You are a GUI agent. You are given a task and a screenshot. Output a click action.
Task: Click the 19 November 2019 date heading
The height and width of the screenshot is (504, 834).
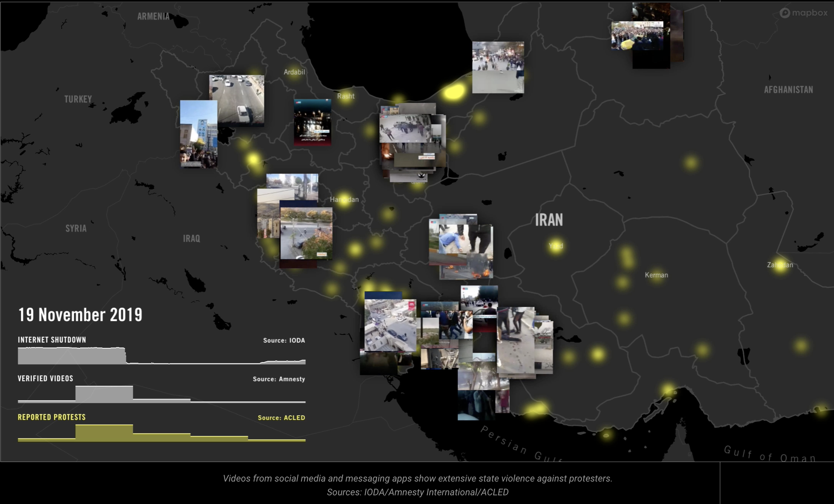(80, 315)
